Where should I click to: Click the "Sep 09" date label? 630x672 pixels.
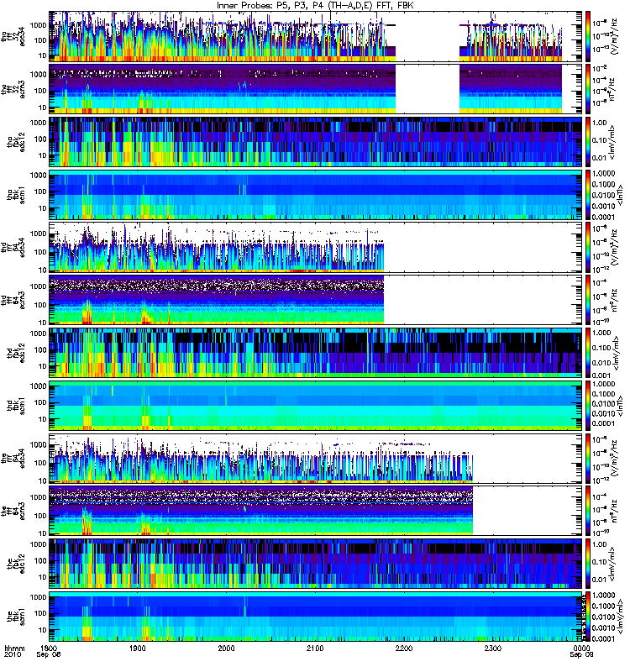[x=581, y=655]
